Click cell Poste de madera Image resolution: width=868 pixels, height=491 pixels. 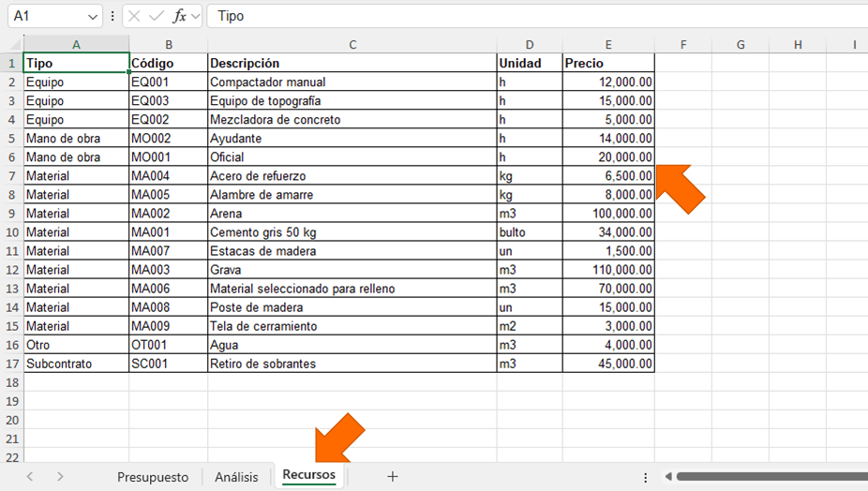coord(352,307)
